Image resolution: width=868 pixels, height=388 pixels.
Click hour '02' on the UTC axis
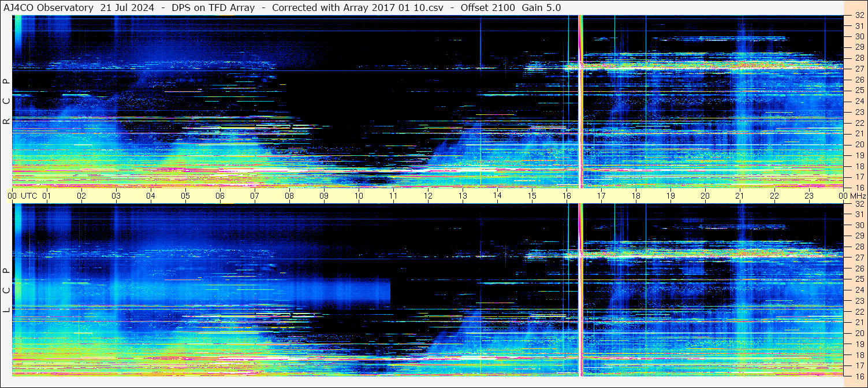point(81,196)
